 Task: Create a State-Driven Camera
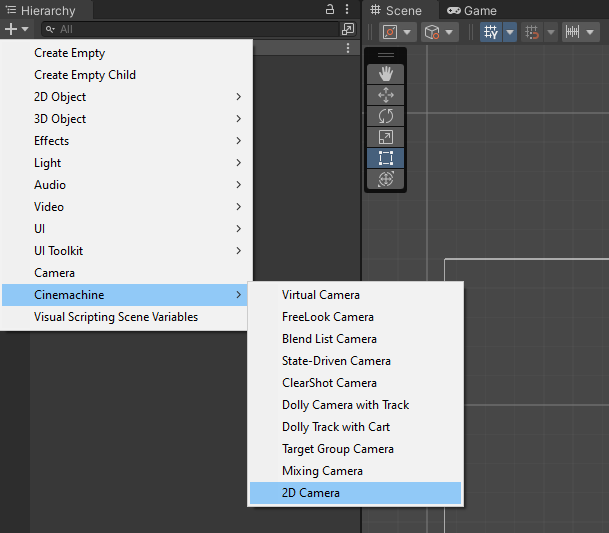point(355,361)
